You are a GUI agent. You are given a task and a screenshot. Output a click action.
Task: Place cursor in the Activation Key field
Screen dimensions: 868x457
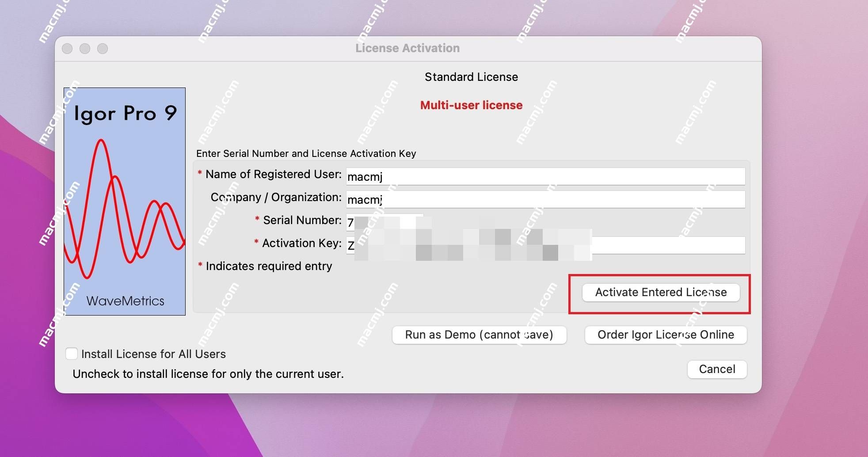click(545, 245)
